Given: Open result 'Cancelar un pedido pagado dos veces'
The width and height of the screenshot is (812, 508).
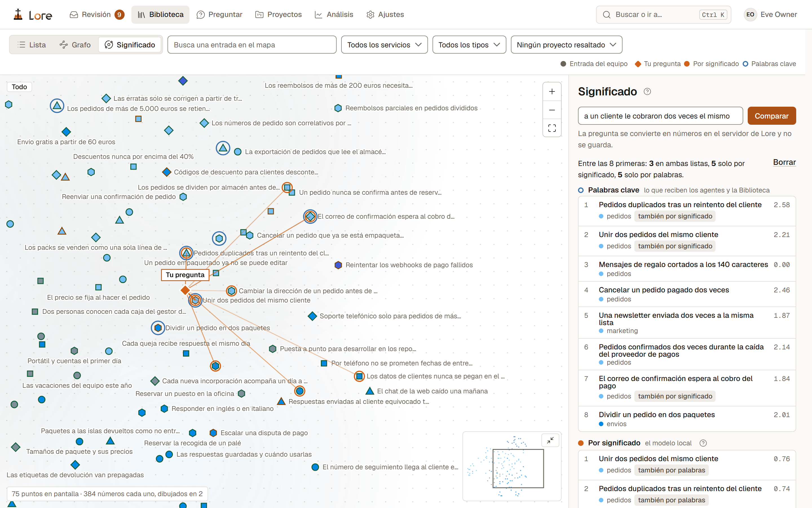Looking at the screenshot, I should [x=687, y=294].
